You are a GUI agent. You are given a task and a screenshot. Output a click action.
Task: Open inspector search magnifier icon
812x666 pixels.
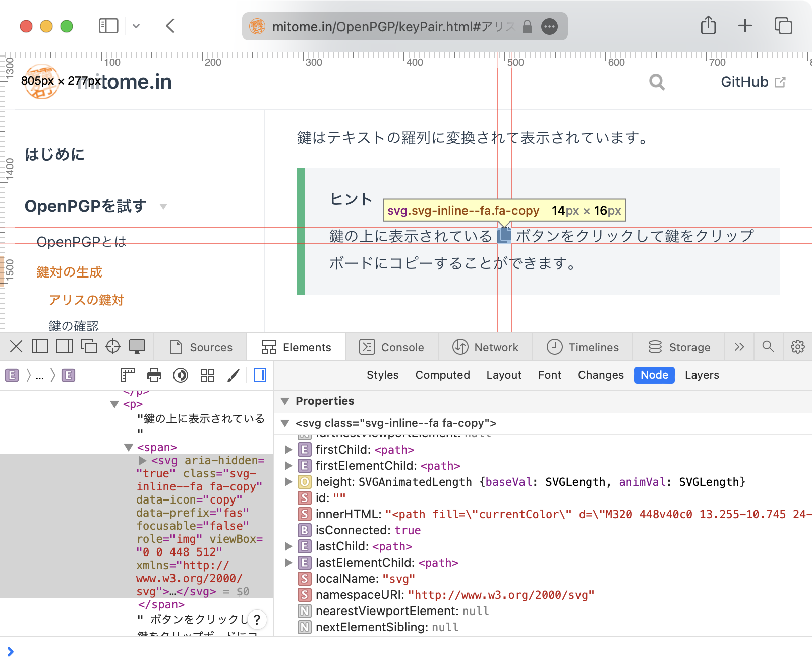[768, 347]
